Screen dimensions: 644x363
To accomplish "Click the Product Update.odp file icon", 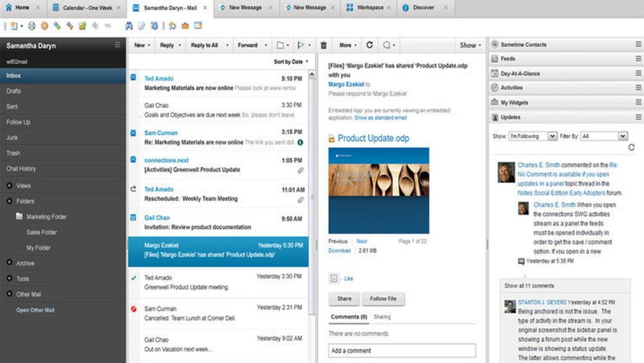I will pyautogui.click(x=332, y=139).
